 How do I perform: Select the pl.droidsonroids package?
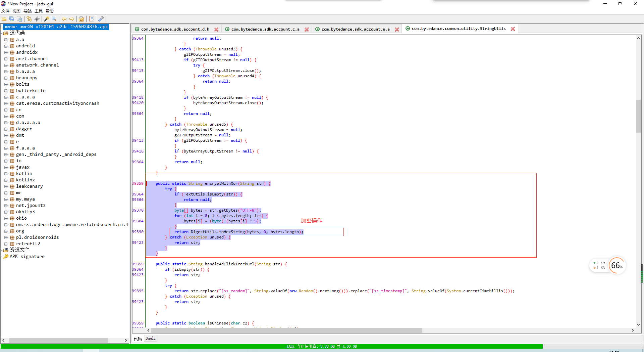37,237
